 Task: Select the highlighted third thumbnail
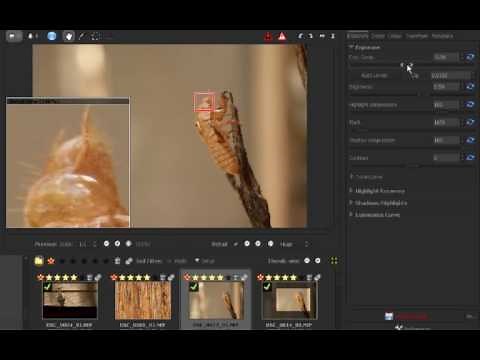216,300
